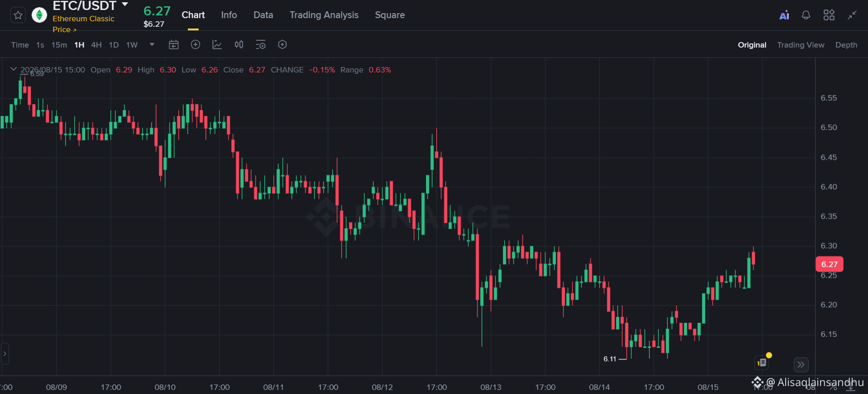The height and width of the screenshot is (394, 868).
Task: Open the yellow-dot news notes icon
Action: pos(763,362)
